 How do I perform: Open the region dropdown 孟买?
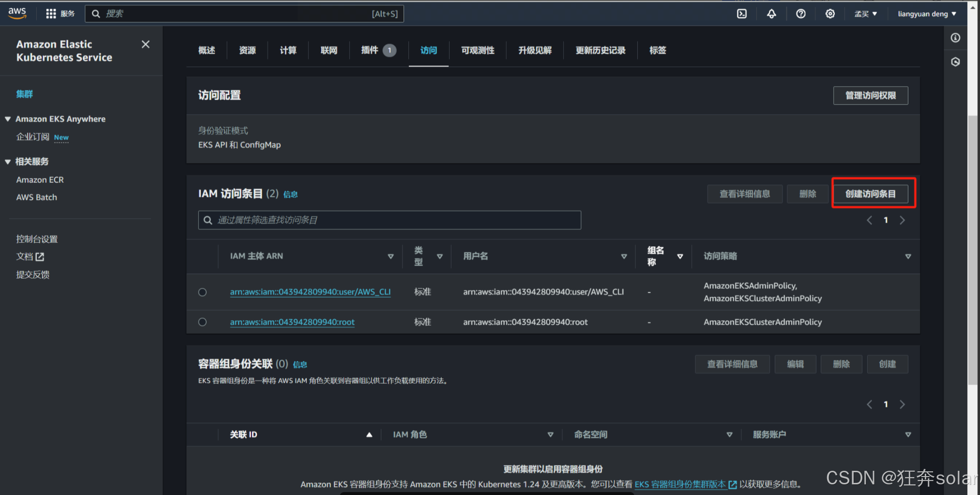(866, 14)
